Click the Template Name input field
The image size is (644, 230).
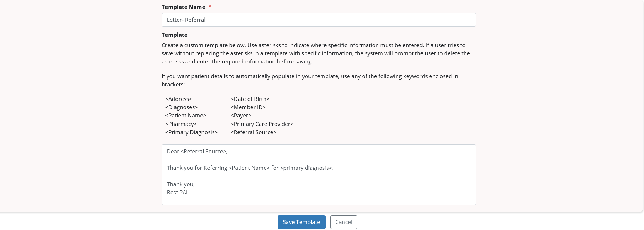point(318,20)
